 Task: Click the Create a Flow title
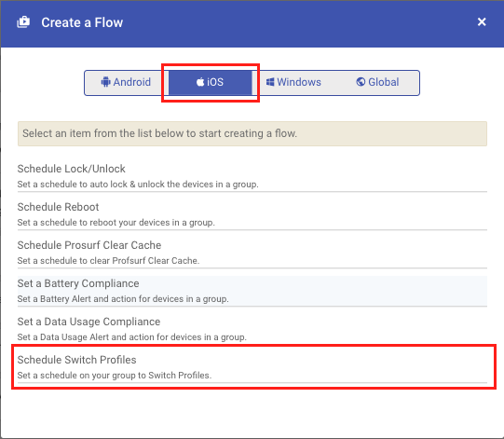pos(82,22)
